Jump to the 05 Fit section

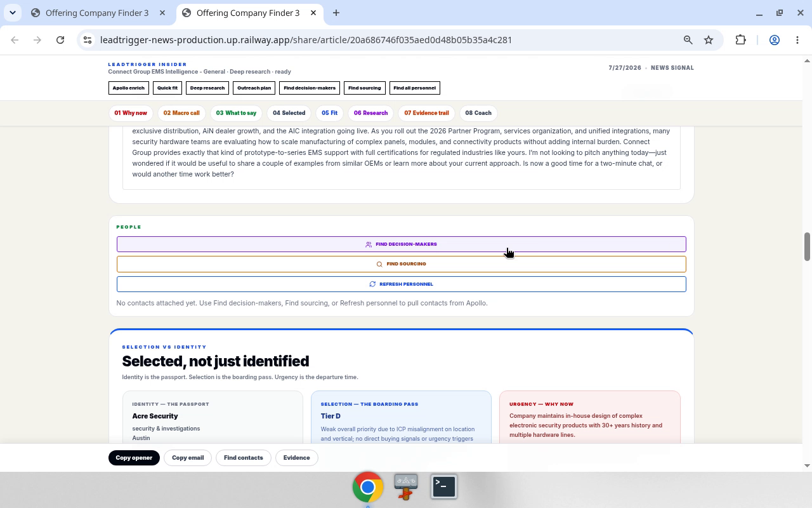[329, 113]
